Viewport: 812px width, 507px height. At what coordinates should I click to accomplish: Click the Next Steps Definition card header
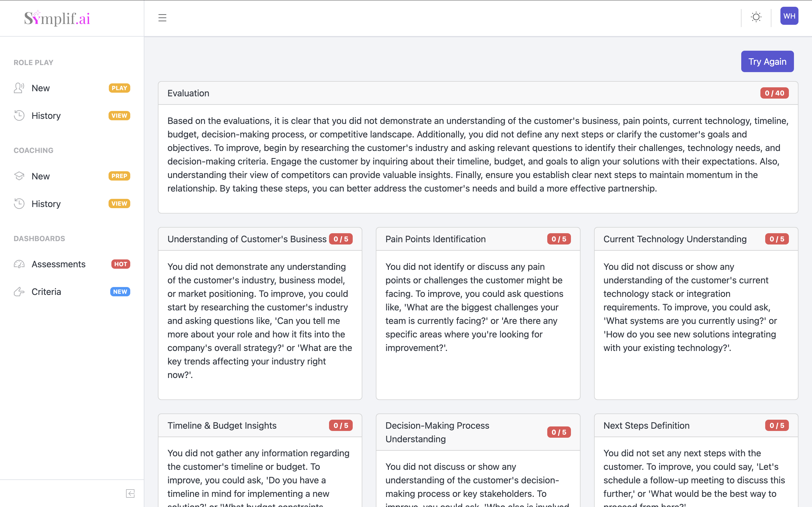coord(646,426)
